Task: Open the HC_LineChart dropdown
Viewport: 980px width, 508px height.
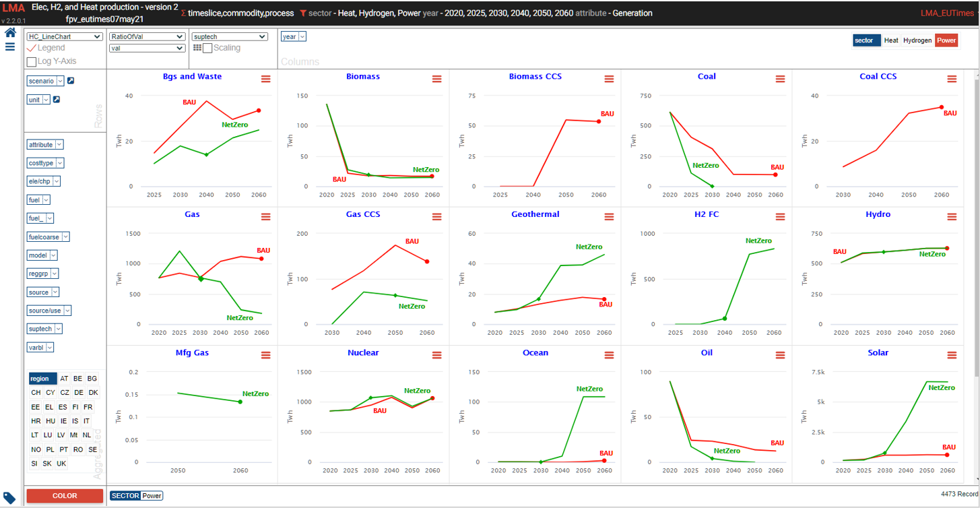Action: (65, 37)
